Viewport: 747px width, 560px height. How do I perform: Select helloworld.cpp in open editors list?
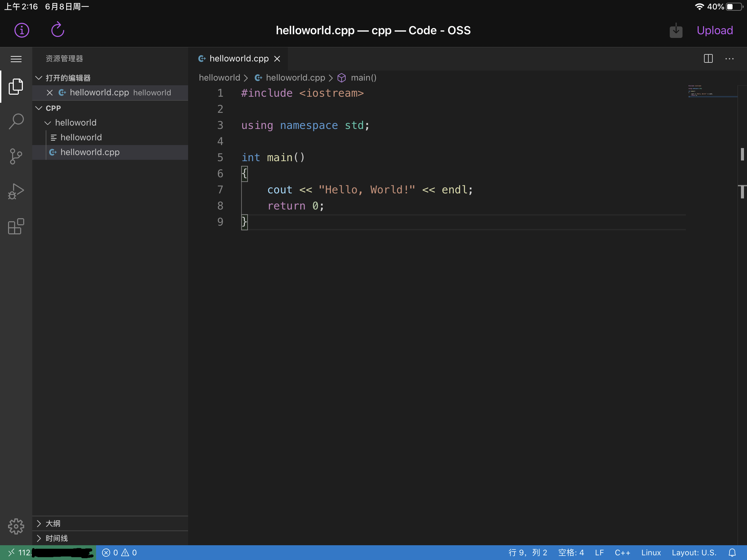pos(110,92)
